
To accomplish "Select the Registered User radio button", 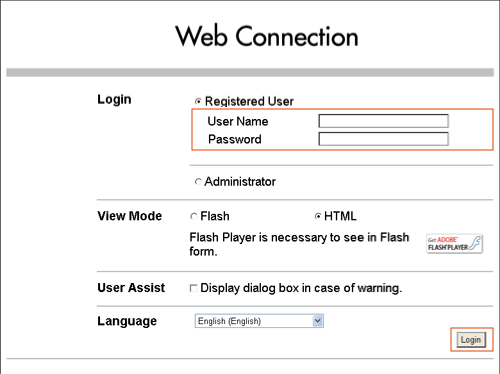I will [198, 101].
